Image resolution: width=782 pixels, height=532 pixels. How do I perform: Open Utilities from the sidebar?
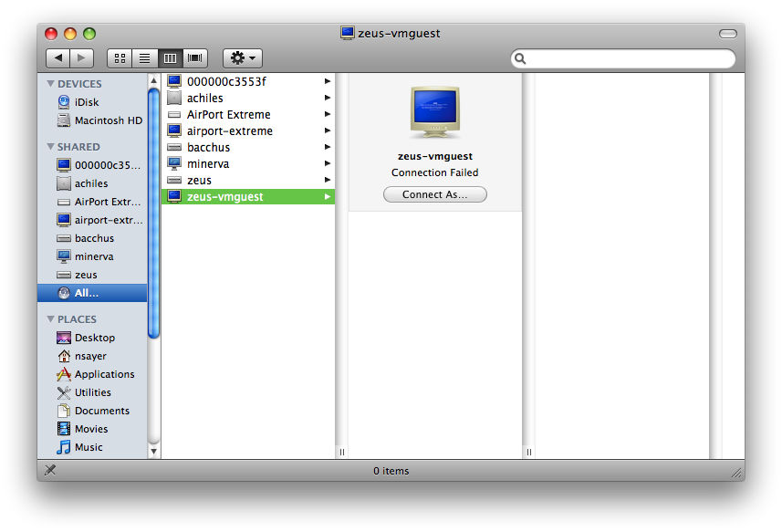(x=92, y=392)
